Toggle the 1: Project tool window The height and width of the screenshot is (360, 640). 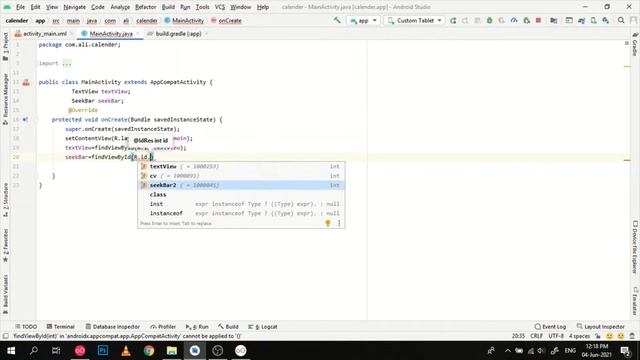pos(5,46)
